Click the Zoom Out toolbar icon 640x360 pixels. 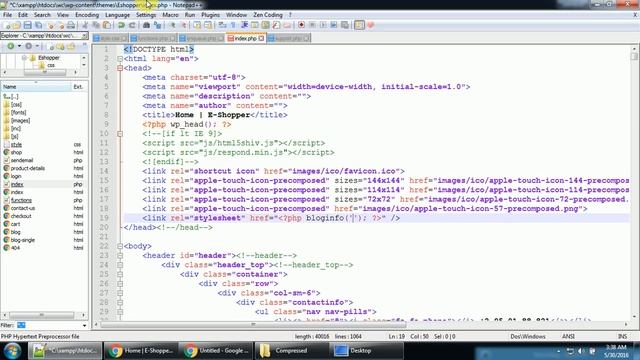tap(183, 25)
